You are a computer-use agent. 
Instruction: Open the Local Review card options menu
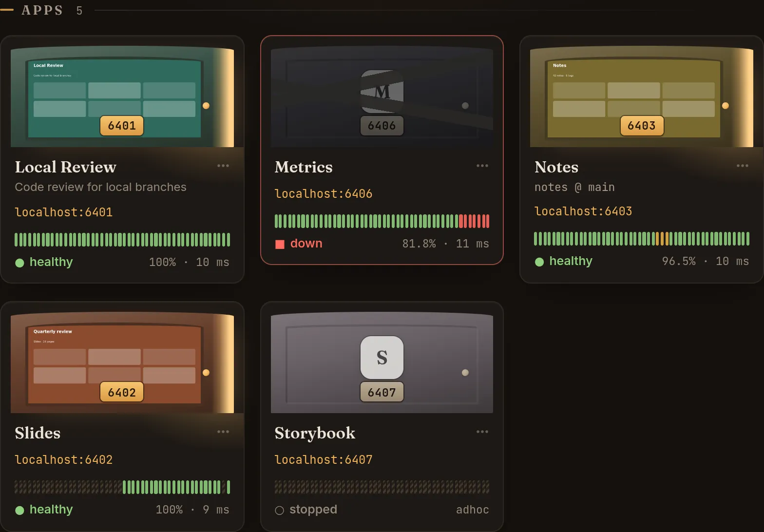[223, 166]
